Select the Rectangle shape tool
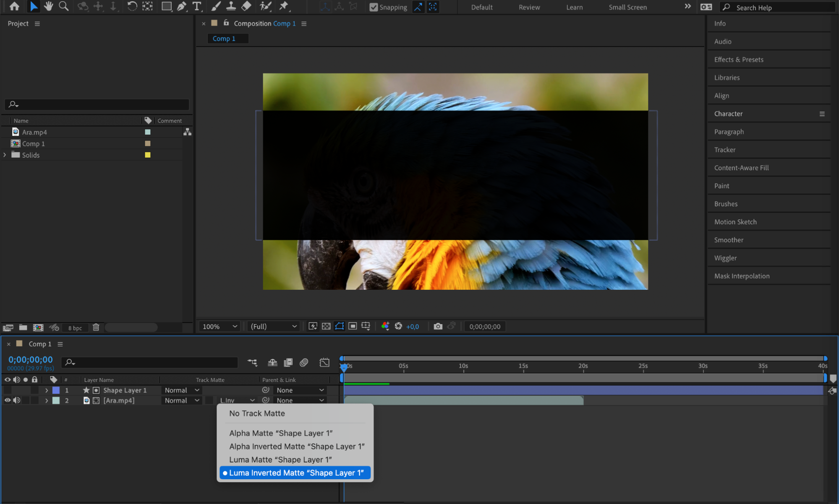The height and width of the screenshot is (504, 839). click(167, 6)
